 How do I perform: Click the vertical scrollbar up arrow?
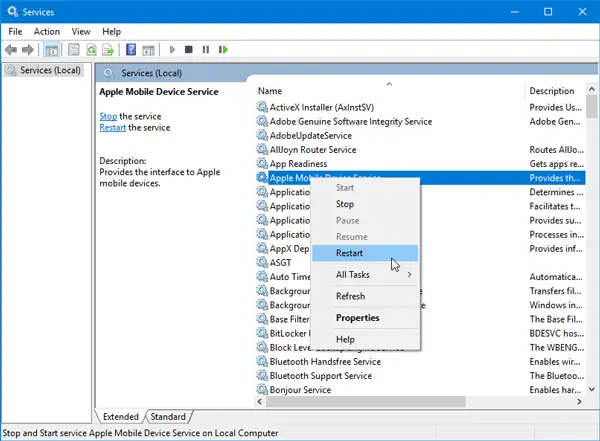(592, 89)
